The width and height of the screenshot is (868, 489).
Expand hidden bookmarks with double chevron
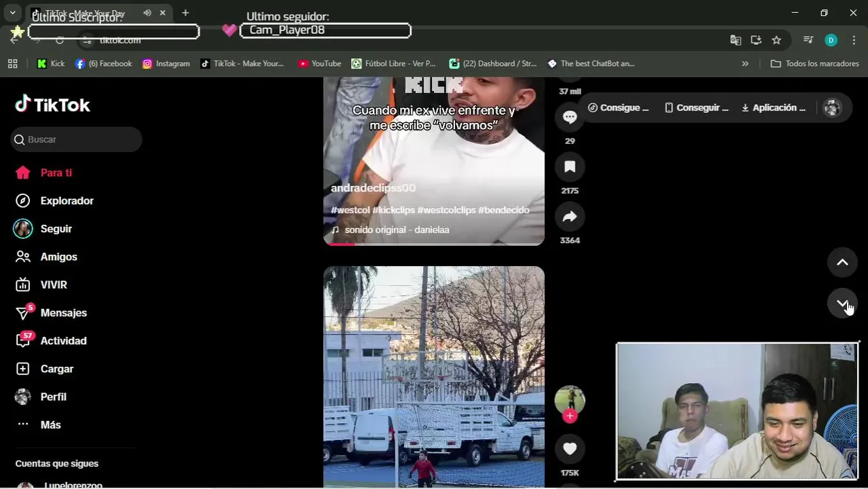coord(745,64)
